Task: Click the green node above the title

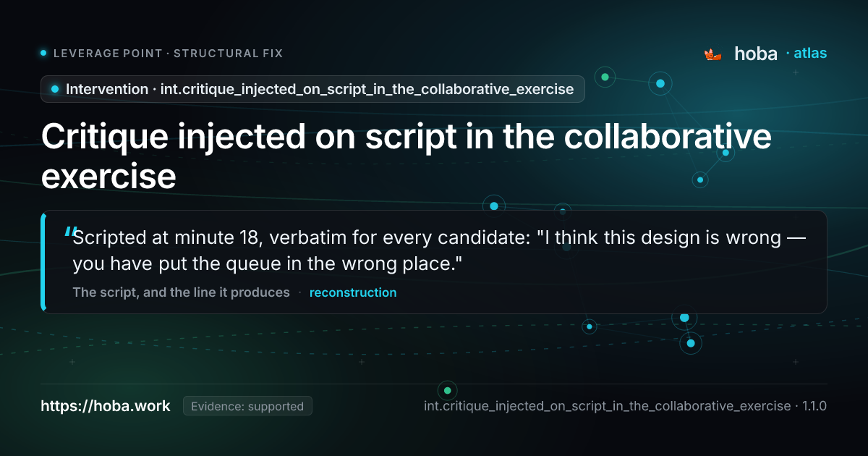Action: tap(605, 77)
